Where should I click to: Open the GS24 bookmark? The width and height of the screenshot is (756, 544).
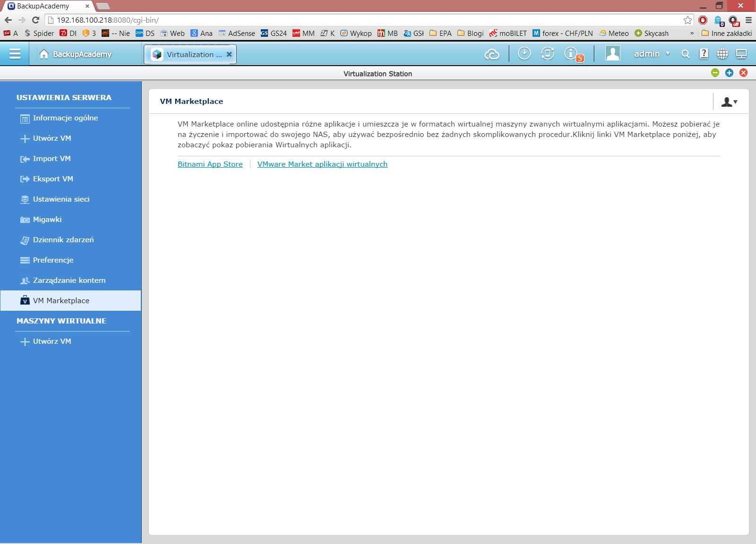pyautogui.click(x=274, y=33)
